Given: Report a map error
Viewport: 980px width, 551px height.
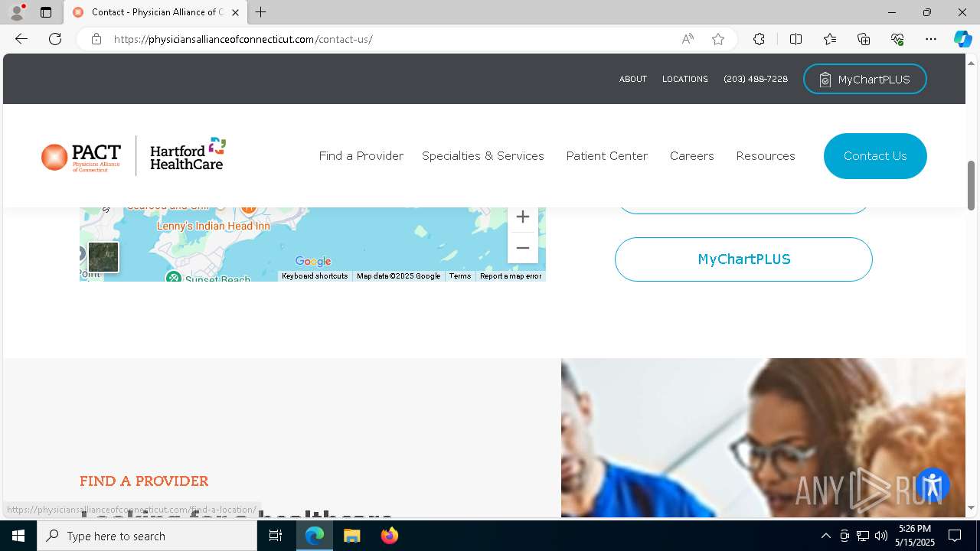Looking at the screenshot, I should click(x=511, y=276).
